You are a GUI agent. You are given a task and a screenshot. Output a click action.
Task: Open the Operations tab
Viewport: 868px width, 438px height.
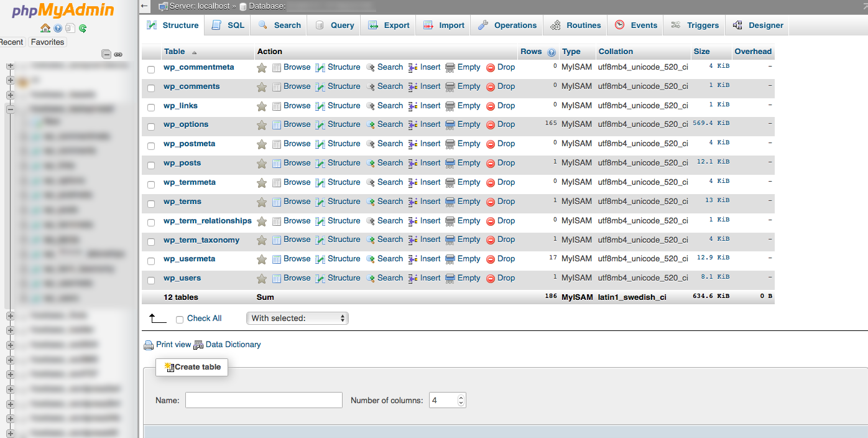click(507, 26)
